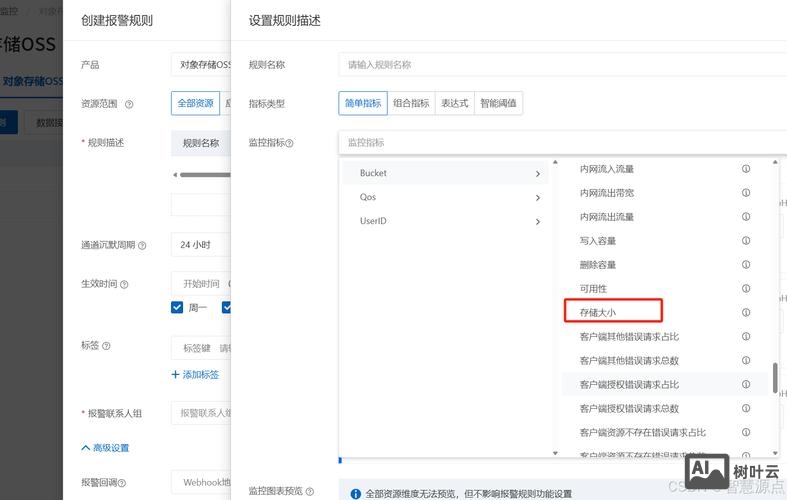Click info icon beside 客户端授权错误请求占比
Viewport: 787px width, 500px height.
tap(746, 384)
